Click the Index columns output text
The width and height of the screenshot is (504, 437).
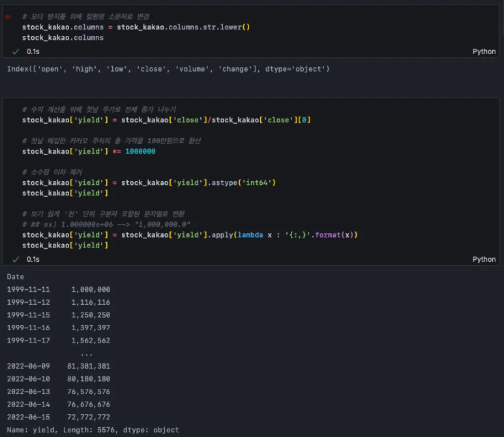(168, 68)
